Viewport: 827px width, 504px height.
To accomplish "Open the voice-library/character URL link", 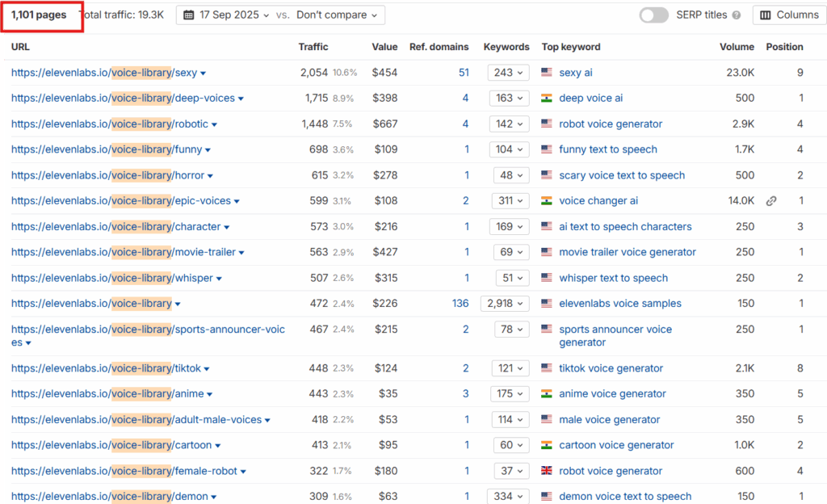I will (x=115, y=227).
